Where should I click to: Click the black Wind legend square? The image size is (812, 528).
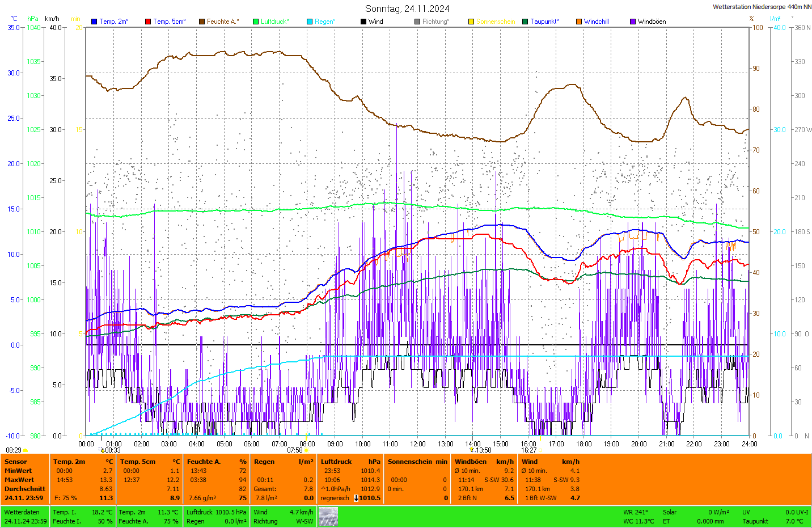(x=363, y=22)
